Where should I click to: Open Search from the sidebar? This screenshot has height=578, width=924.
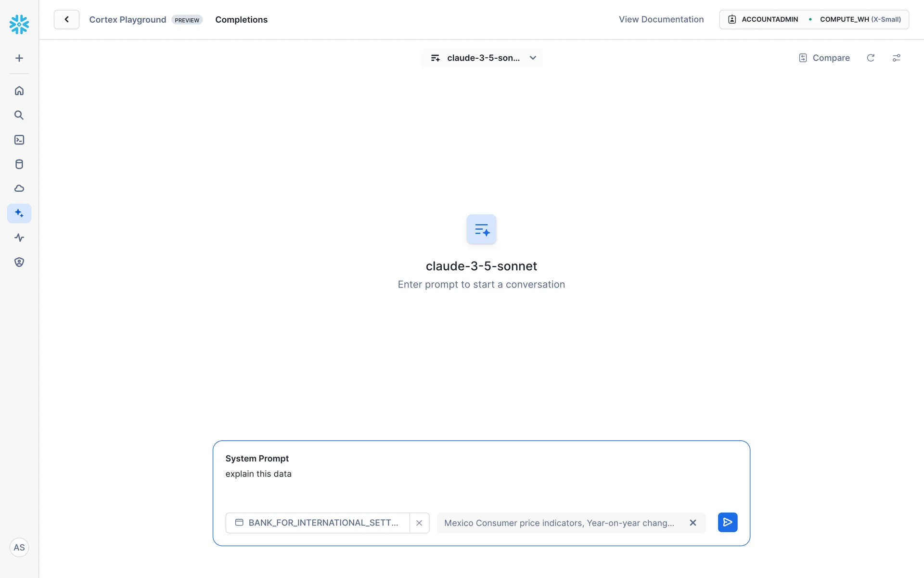point(19,115)
